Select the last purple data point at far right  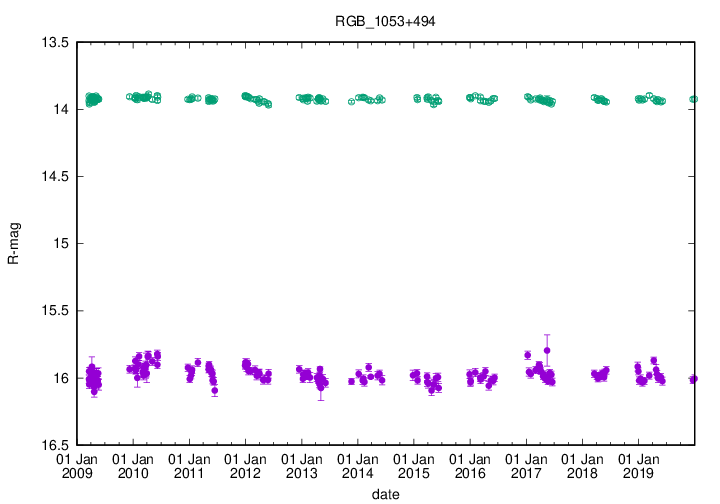(x=694, y=378)
